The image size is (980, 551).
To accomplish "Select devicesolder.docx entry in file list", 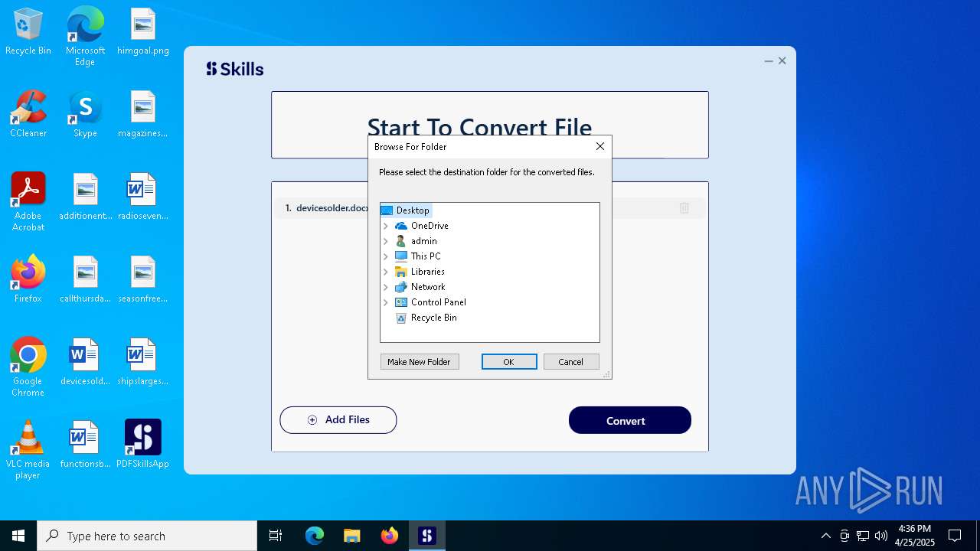I will [x=492, y=208].
